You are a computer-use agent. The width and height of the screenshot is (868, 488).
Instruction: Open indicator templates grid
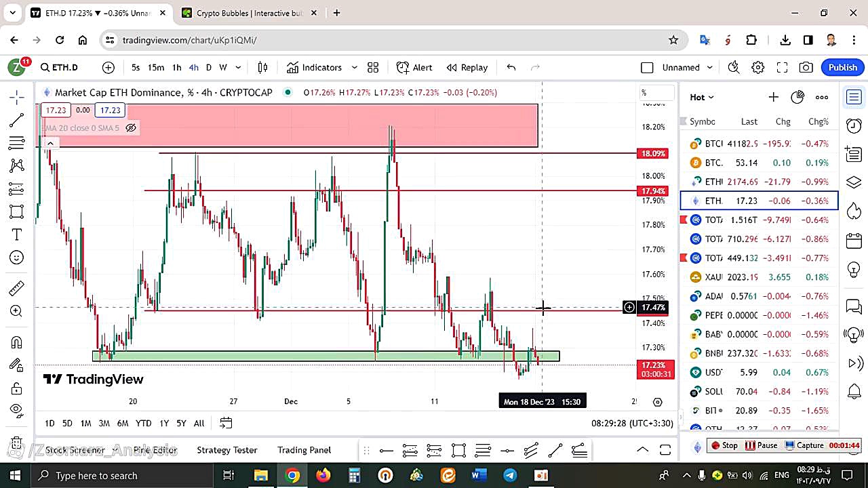point(373,67)
